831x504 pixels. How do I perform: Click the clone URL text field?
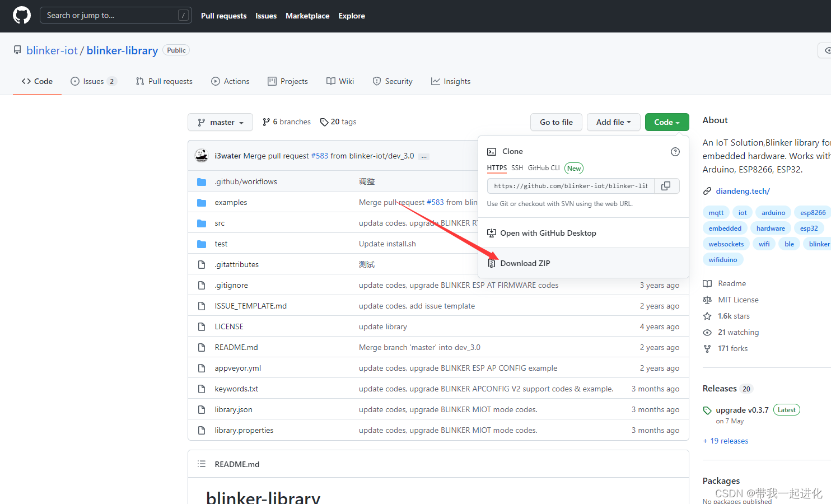(570, 186)
